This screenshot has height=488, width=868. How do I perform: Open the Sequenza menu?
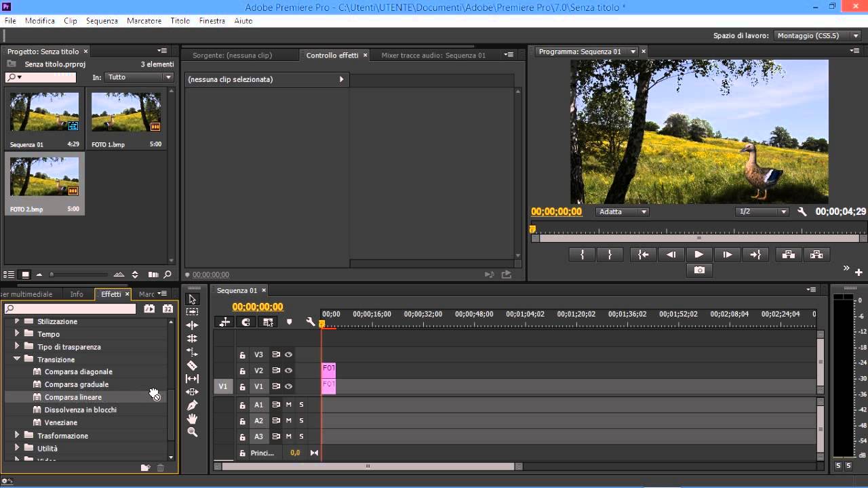point(102,21)
